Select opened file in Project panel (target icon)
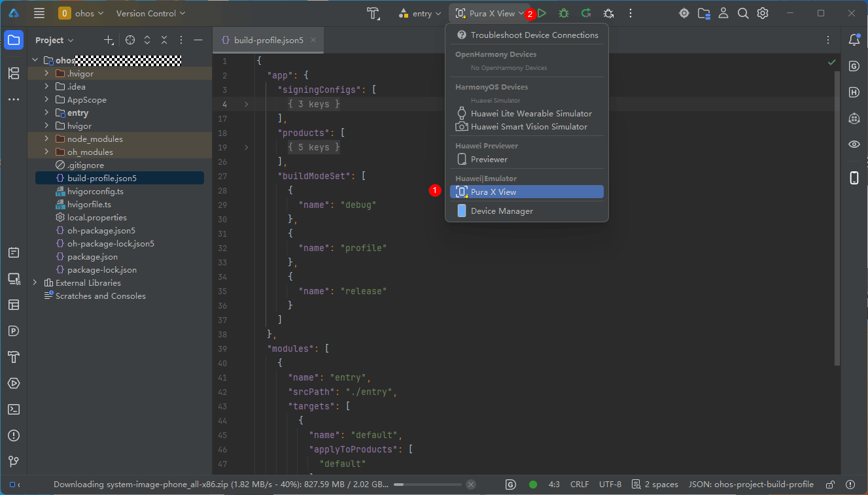Viewport: 868px width, 495px height. 130,40
